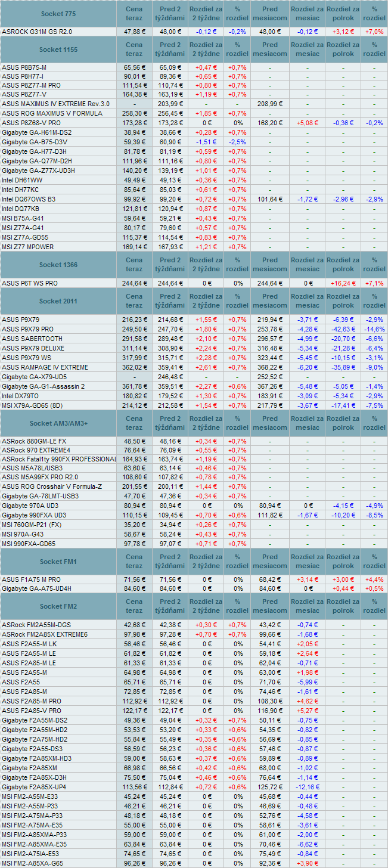This screenshot has width=388, height=868.
Task: Click the Gigabyte GA-X79-UD5 product name
Action: [34, 377]
